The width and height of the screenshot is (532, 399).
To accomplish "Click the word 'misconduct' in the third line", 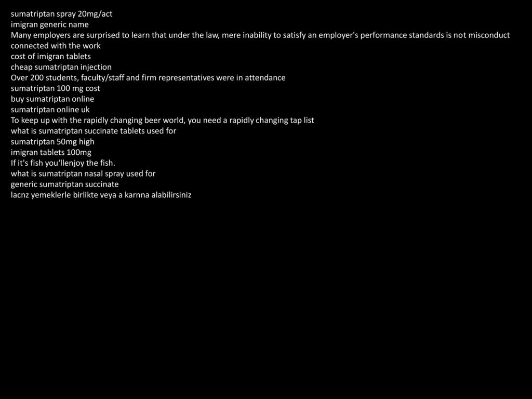I will (489, 35).
